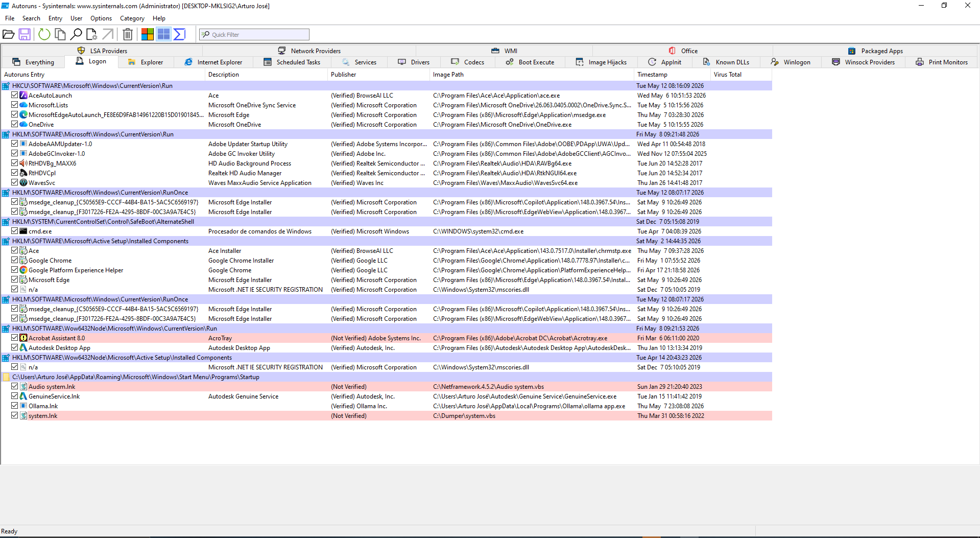
Task: Uncheck the Microsoft.Lists entry checkbox
Action: point(15,105)
